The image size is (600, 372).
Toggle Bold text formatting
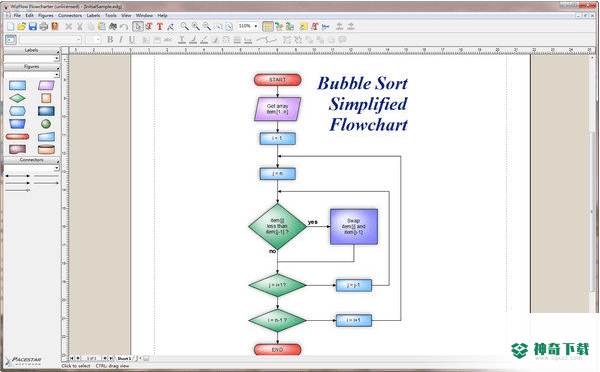coord(110,39)
